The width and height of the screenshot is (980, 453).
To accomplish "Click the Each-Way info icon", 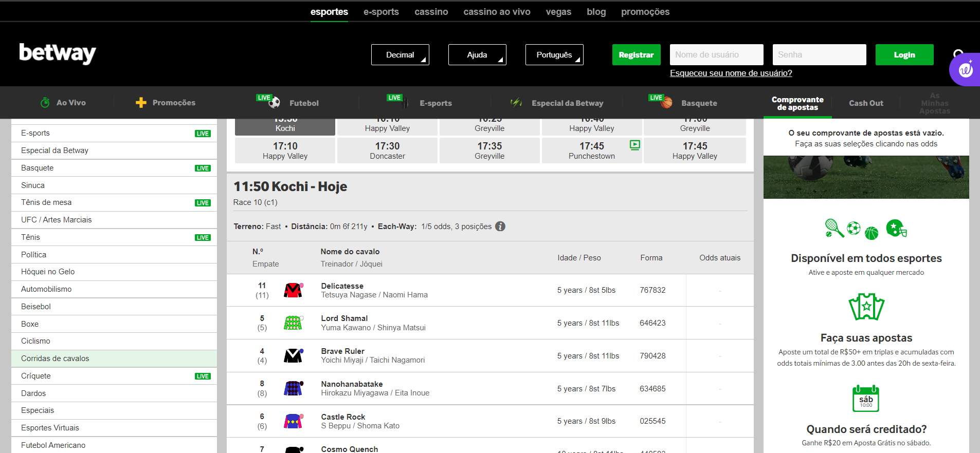I will [x=500, y=226].
